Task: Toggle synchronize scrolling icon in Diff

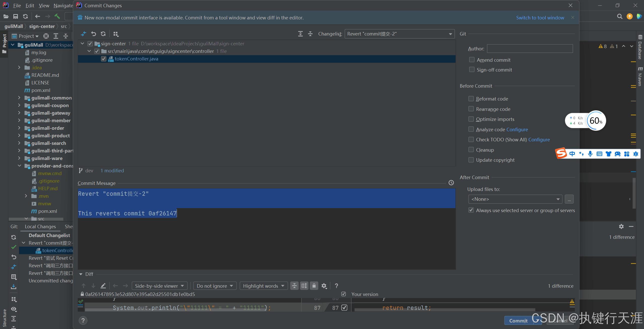Action: [304, 286]
